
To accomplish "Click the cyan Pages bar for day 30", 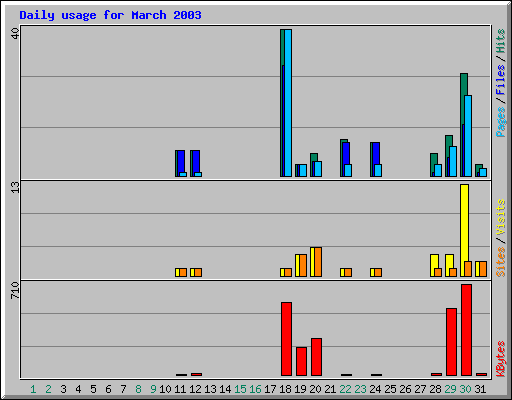I will [x=468, y=136].
